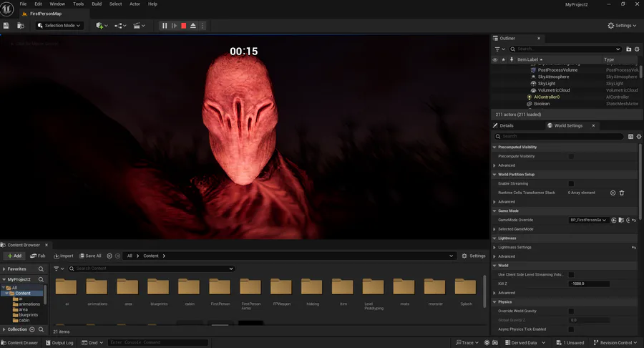Click the Import button
Screen dimensions: 644x348
point(64,256)
